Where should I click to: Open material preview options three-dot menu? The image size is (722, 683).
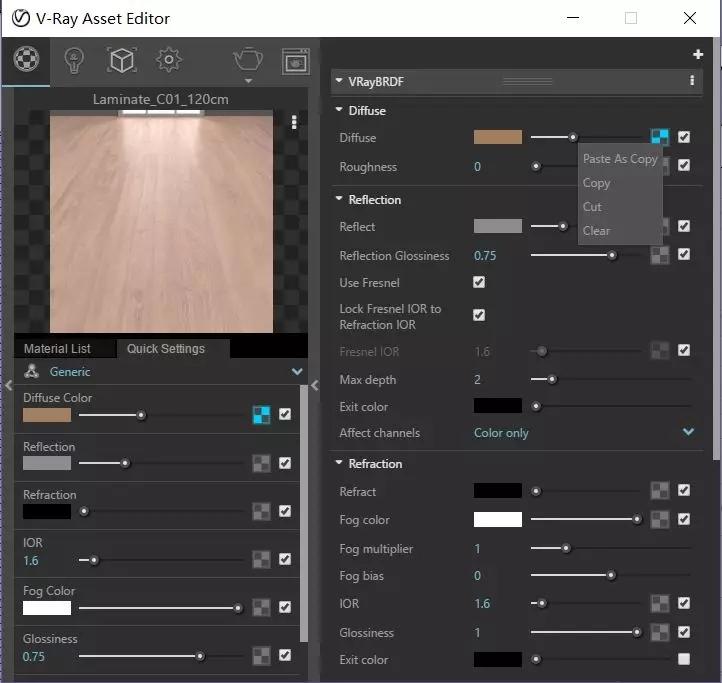point(294,122)
